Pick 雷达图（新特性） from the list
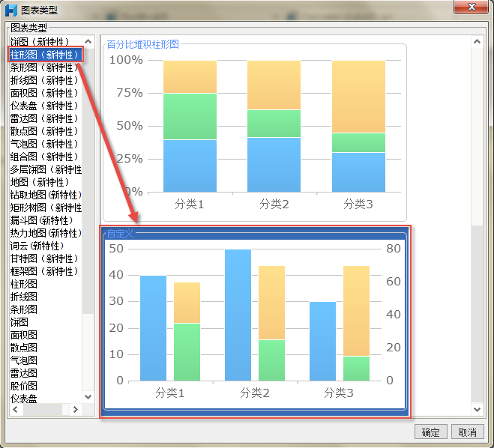 44,118
